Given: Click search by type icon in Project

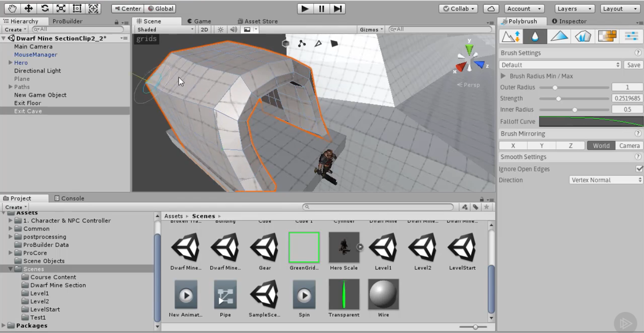Looking at the screenshot, I should click(465, 207).
